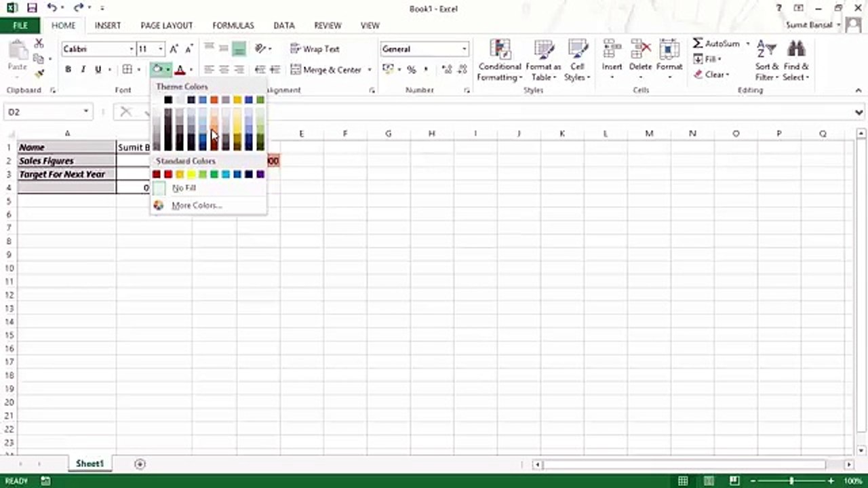Switch to the DATA tab
Viewport: 868px width, 488px height.
(284, 25)
